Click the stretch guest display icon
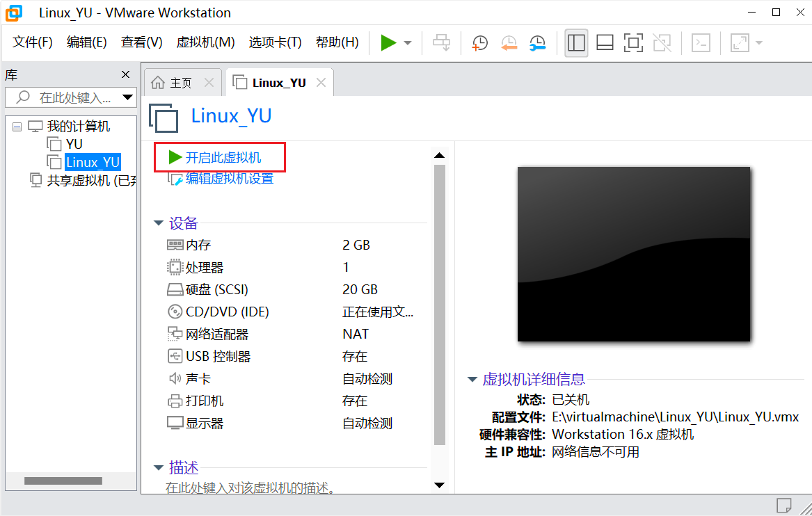812x516 pixels. tap(740, 43)
